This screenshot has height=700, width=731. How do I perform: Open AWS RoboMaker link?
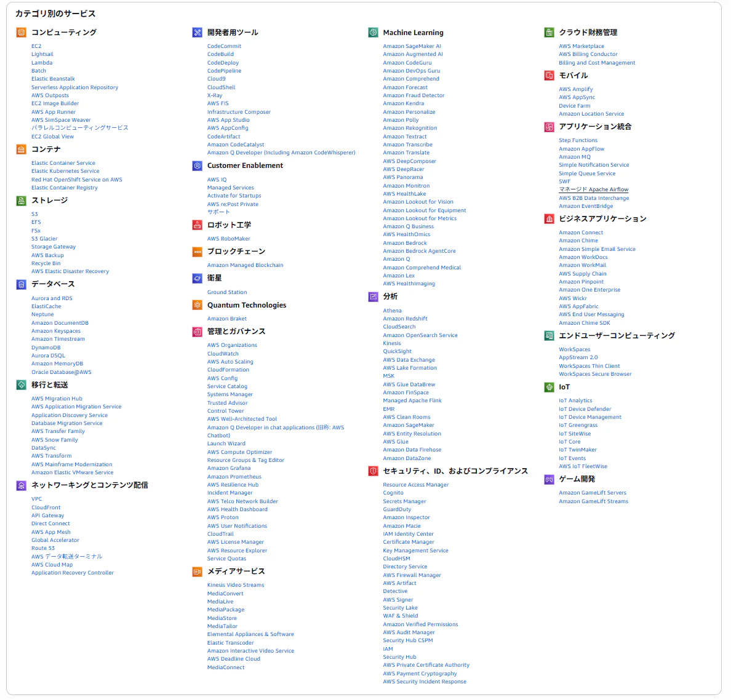click(228, 239)
